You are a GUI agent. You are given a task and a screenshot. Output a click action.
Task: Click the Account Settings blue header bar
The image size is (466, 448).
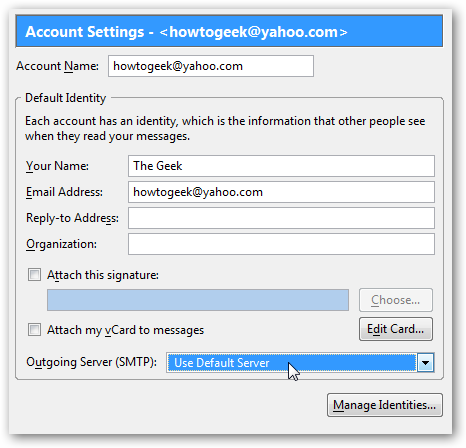coord(229,31)
